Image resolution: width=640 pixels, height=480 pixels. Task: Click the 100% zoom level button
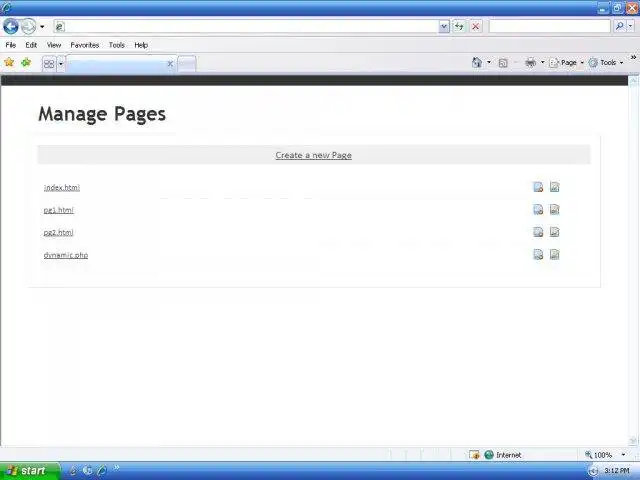click(599, 455)
